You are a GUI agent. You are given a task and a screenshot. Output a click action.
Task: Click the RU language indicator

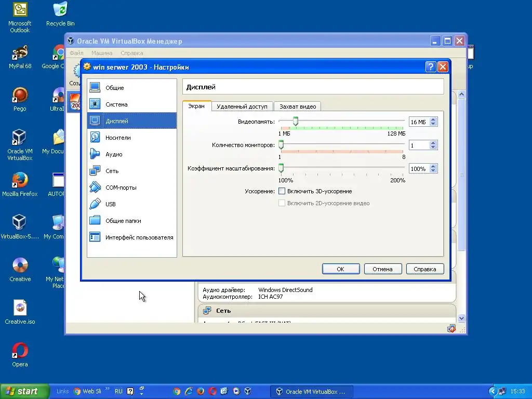click(x=118, y=391)
